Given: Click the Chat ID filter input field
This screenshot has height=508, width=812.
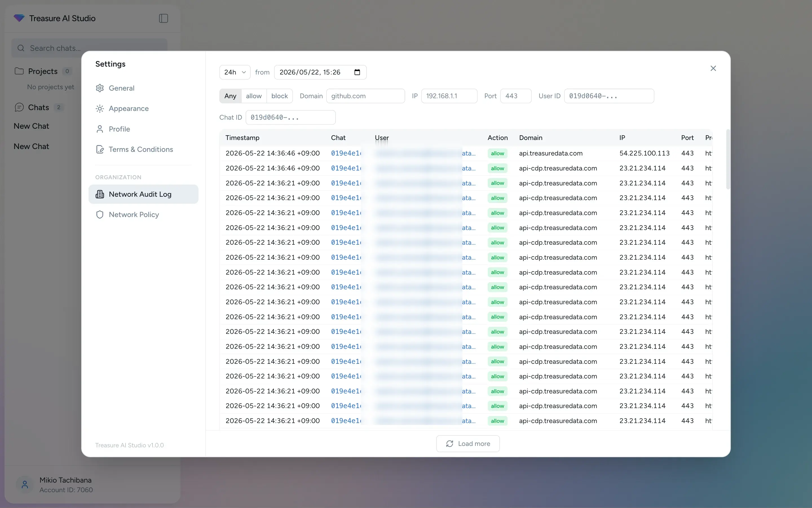Looking at the screenshot, I should (291, 117).
